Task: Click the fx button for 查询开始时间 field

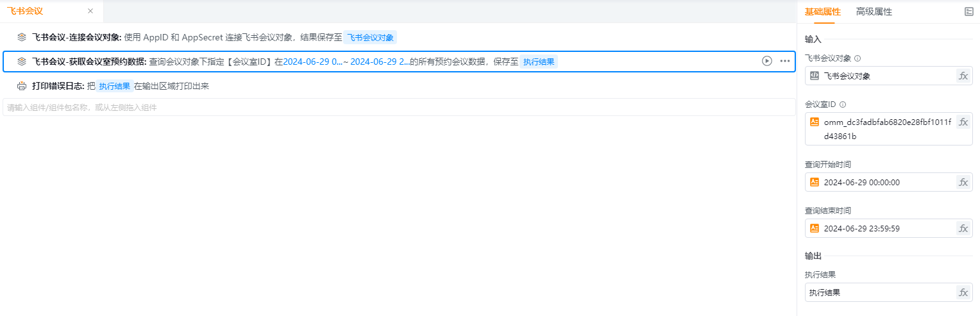Action: (963, 182)
